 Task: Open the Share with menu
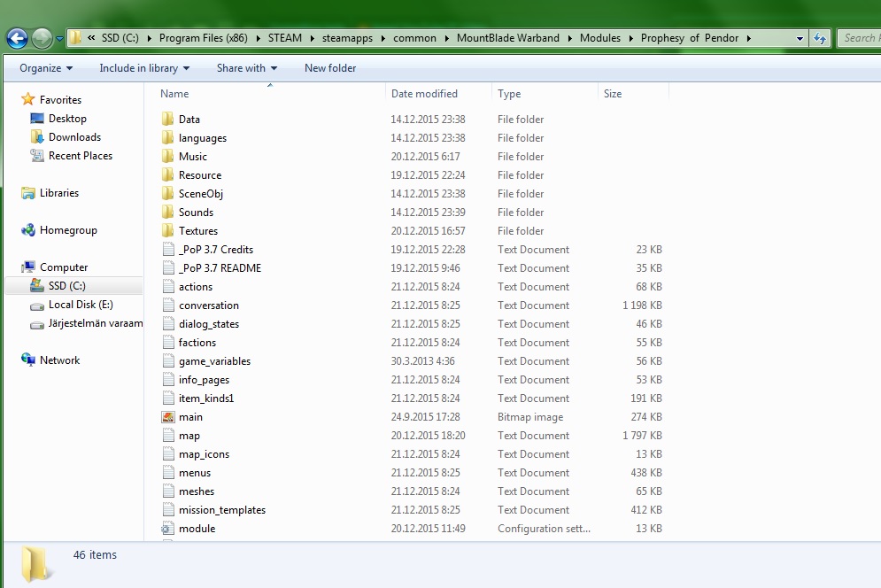click(247, 68)
